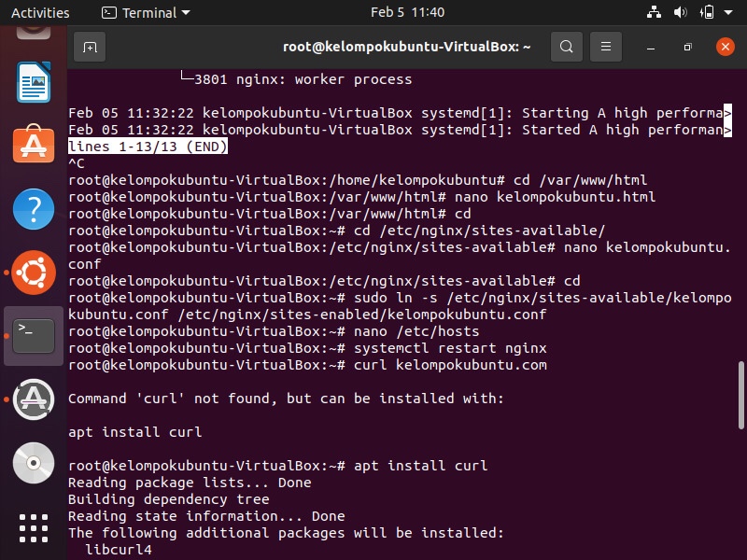
Task: Click the network status icon
Action: [x=653, y=13]
